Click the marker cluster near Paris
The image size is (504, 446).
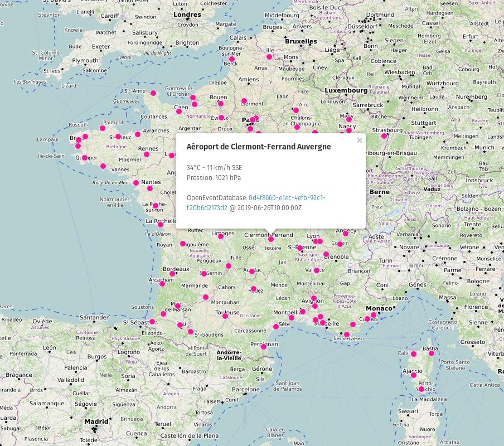click(x=251, y=120)
